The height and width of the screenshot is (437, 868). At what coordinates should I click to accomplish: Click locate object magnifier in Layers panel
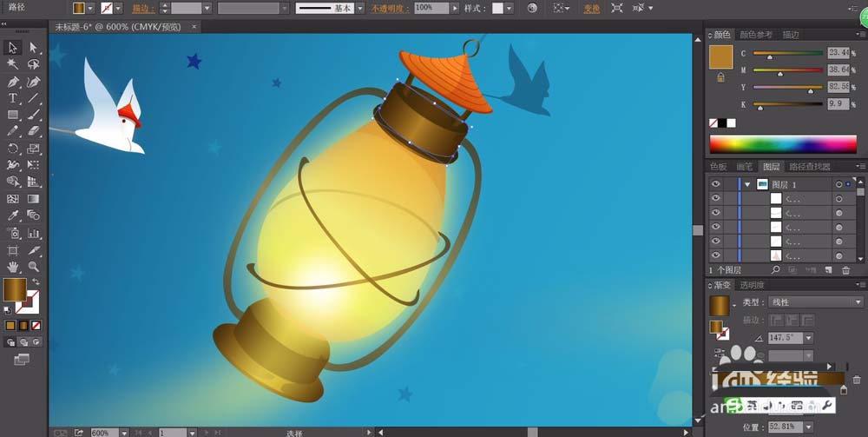(775, 269)
